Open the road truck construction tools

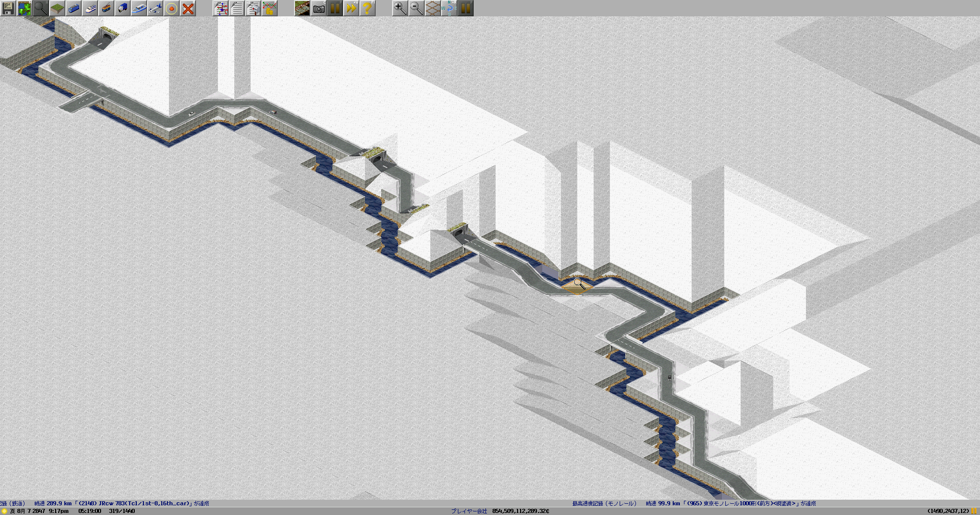122,8
